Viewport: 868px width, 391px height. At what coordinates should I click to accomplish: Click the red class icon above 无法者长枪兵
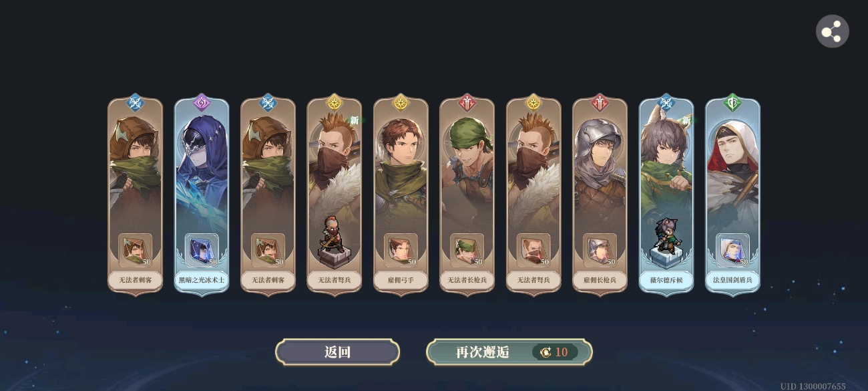coord(467,103)
